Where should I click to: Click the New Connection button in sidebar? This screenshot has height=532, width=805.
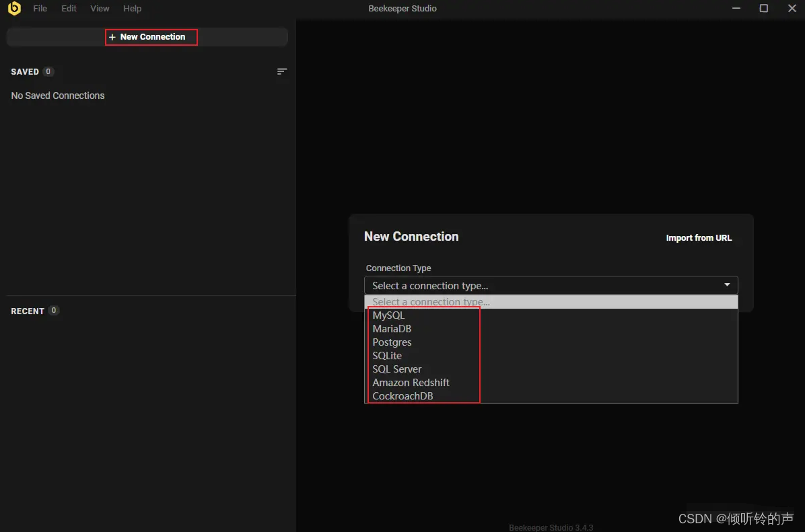(147, 37)
